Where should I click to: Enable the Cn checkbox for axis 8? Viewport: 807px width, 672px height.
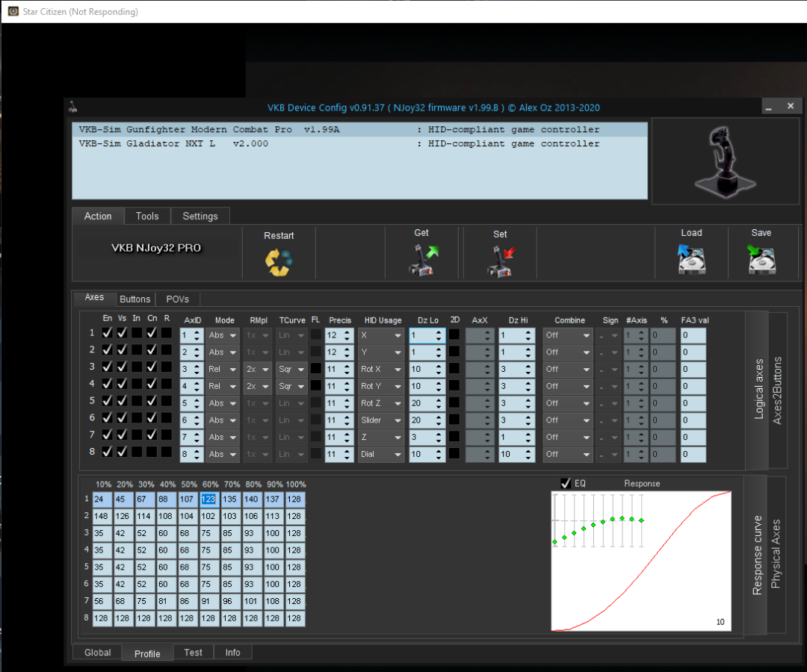click(x=152, y=452)
